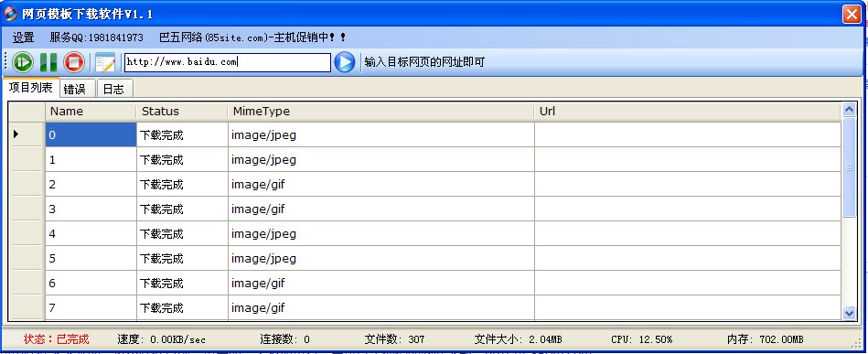Click image/gif cell in row 2

pos(380,185)
